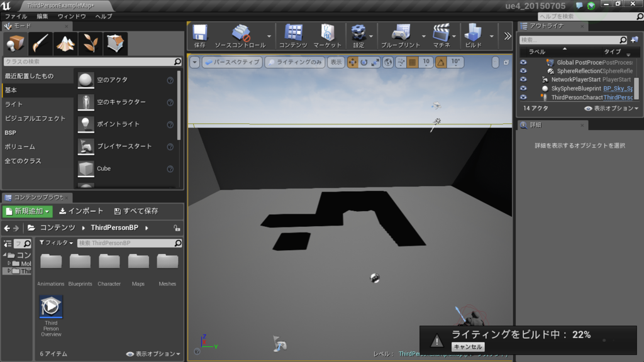Open the フィルタ filter dropdown
644x362 pixels.
(x=56, y=243)
